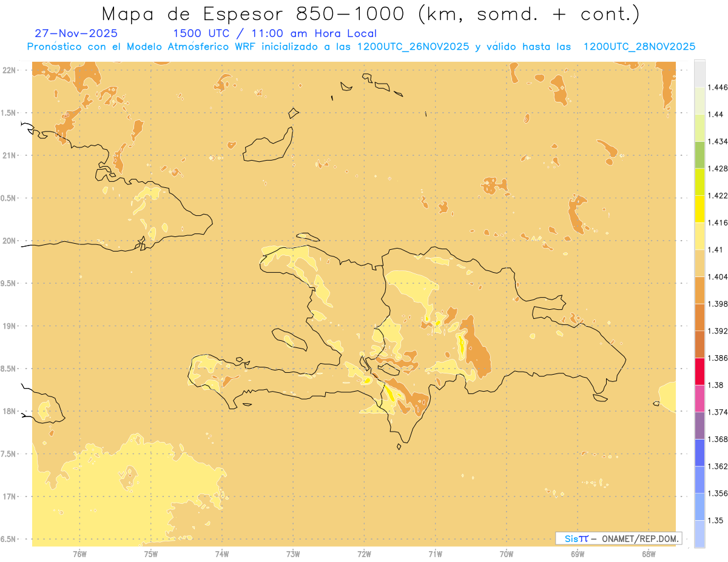Image resolution: width=728 pixels, height=562 pixels.
Task: Click the colorbar value '1.374'
Action: (718, 412)
